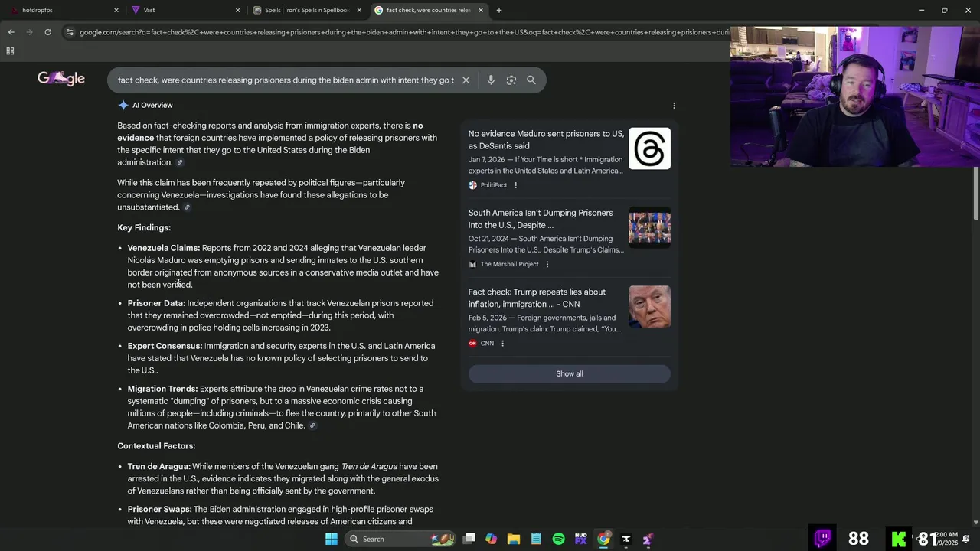Open AI Overview more options menu
Viewport: 980px width, 551px height.
click(674, 106)
